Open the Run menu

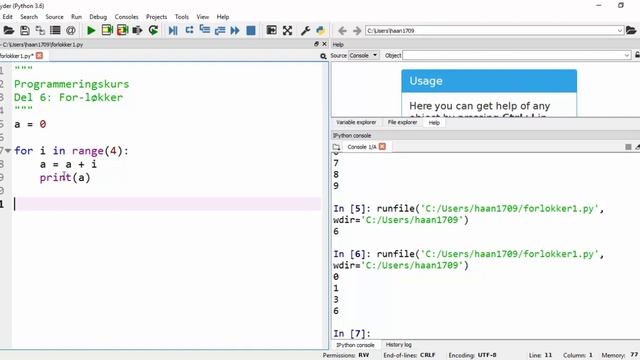tap(76, 17)
